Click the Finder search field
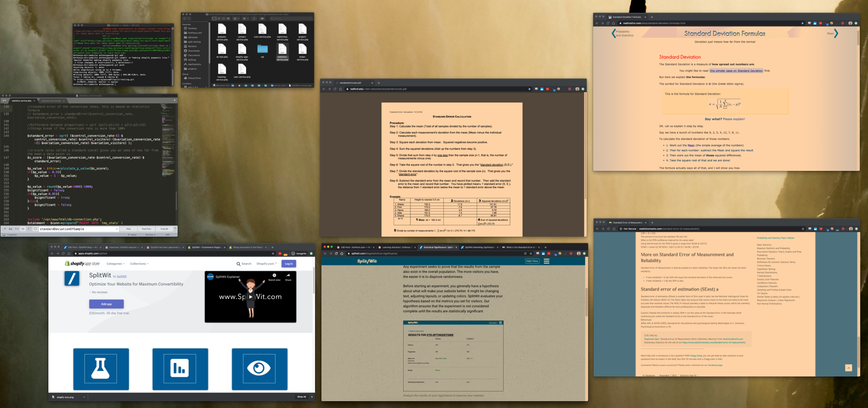Image resolution: width=868 pixels, height=408 pixels. tap(291, 19)
